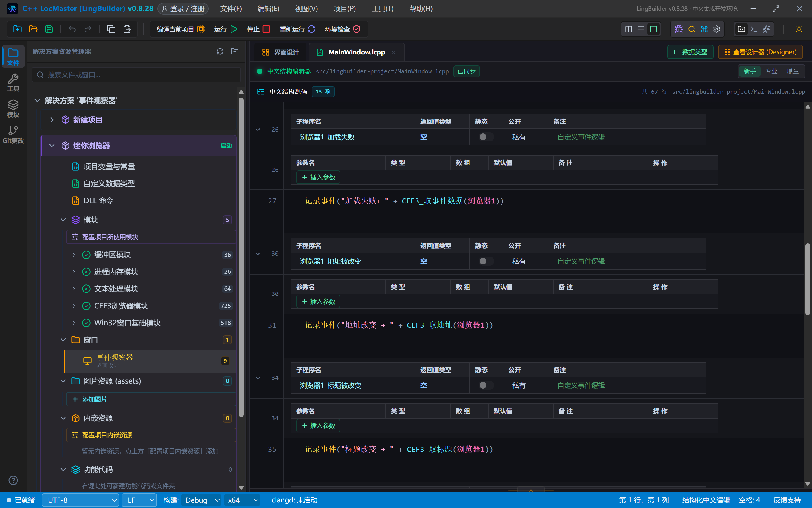
Task: Switch editor mode to 专业
Action: click(771, 71)
